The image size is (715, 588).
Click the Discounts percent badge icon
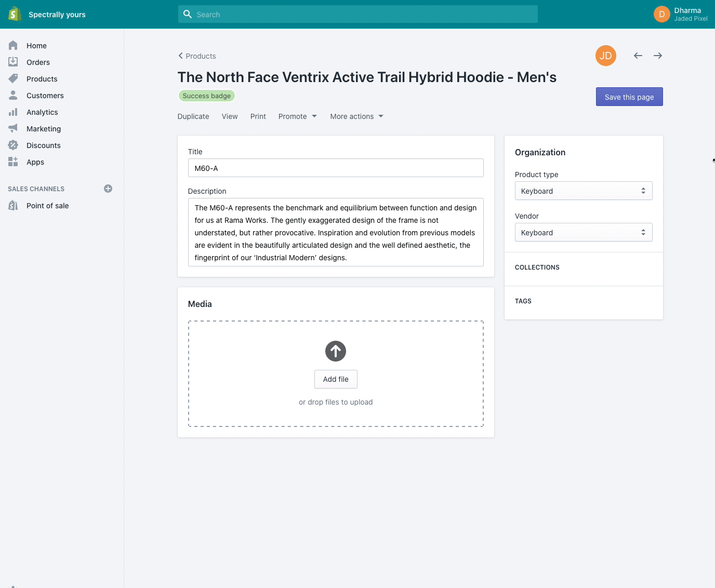click(13, 145)
